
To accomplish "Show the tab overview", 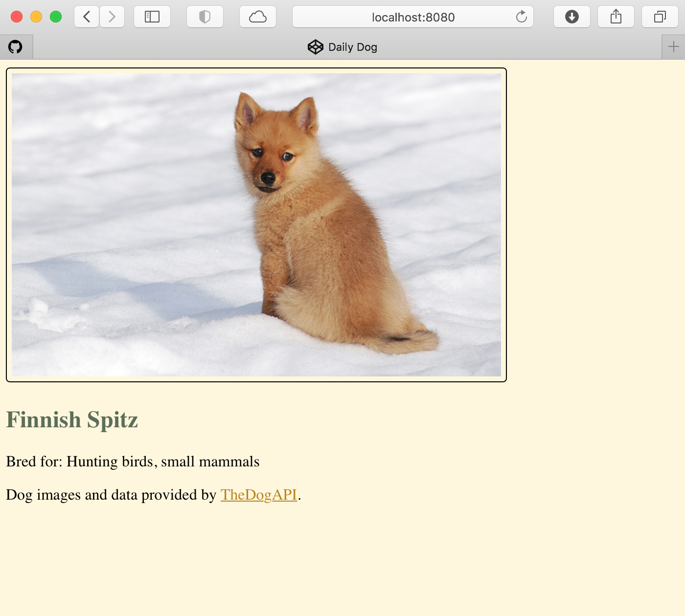I will pos(660,17).
